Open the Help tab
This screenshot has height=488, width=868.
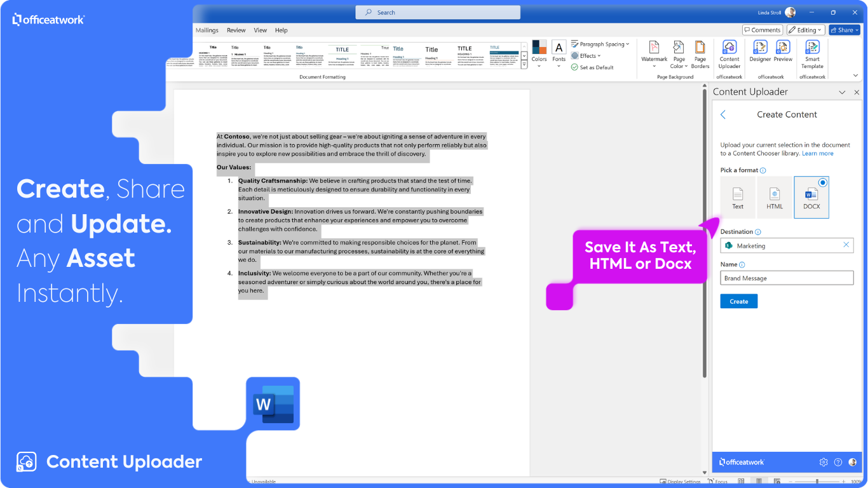[281, 30]
